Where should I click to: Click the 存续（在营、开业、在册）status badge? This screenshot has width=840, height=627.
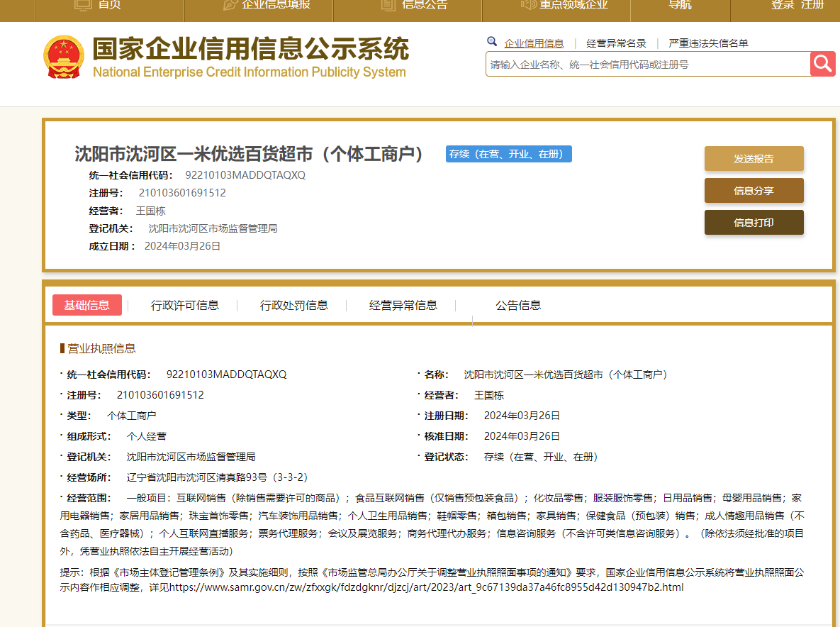[x=508, y=154]
